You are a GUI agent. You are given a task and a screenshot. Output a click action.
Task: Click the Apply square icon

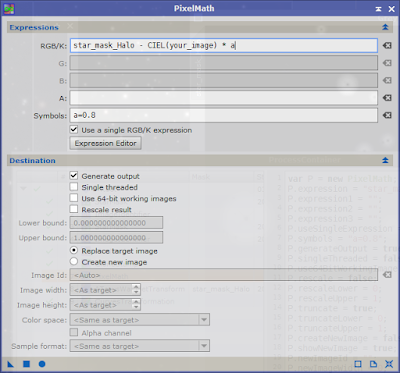(26, 364)
